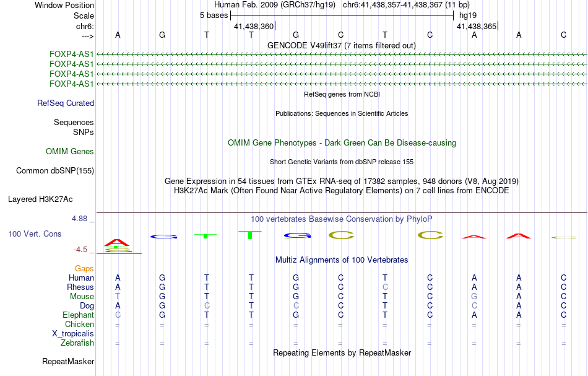
Task: Open the RefSeq Curated track label
Action: 66,103
